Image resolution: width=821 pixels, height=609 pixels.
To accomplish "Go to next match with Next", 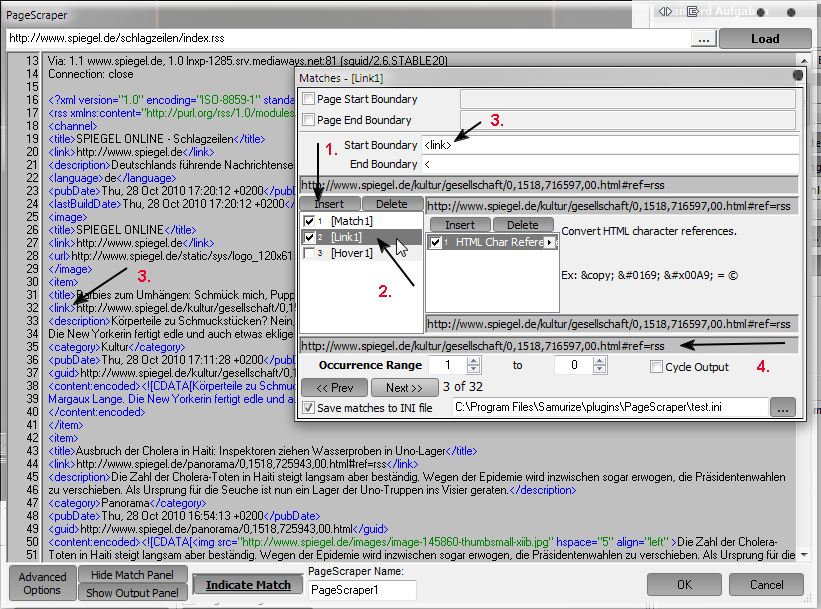I will click(404, 387).
